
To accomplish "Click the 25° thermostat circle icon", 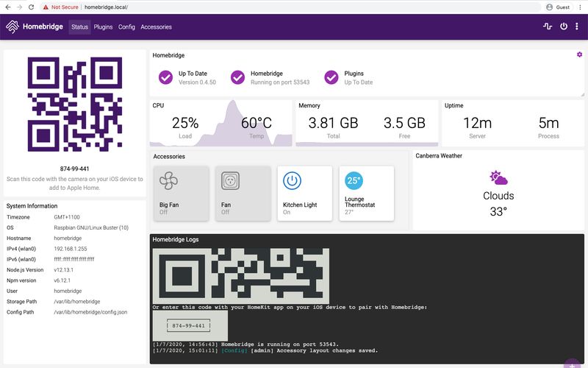I will [x=354, y=180].
